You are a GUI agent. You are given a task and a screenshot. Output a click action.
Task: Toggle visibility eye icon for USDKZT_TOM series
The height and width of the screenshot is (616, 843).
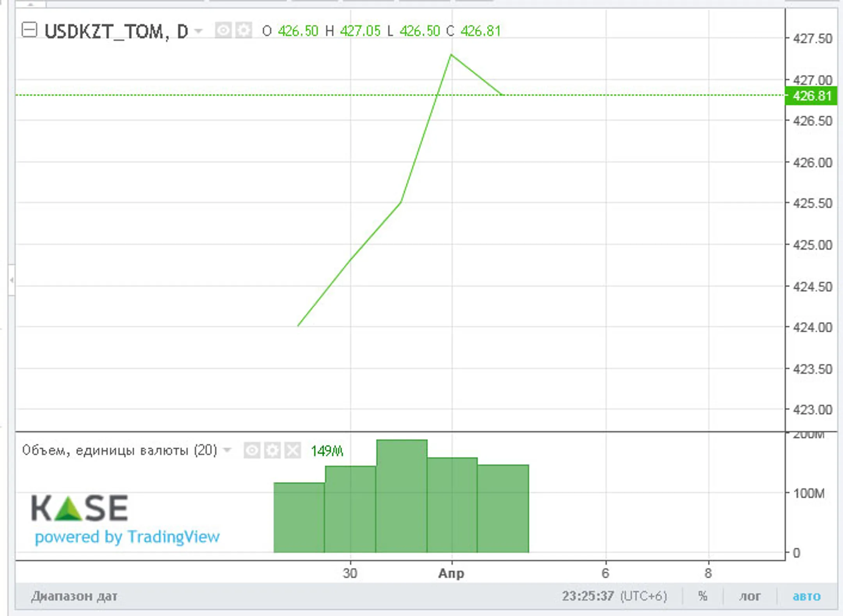click(223, 30)
